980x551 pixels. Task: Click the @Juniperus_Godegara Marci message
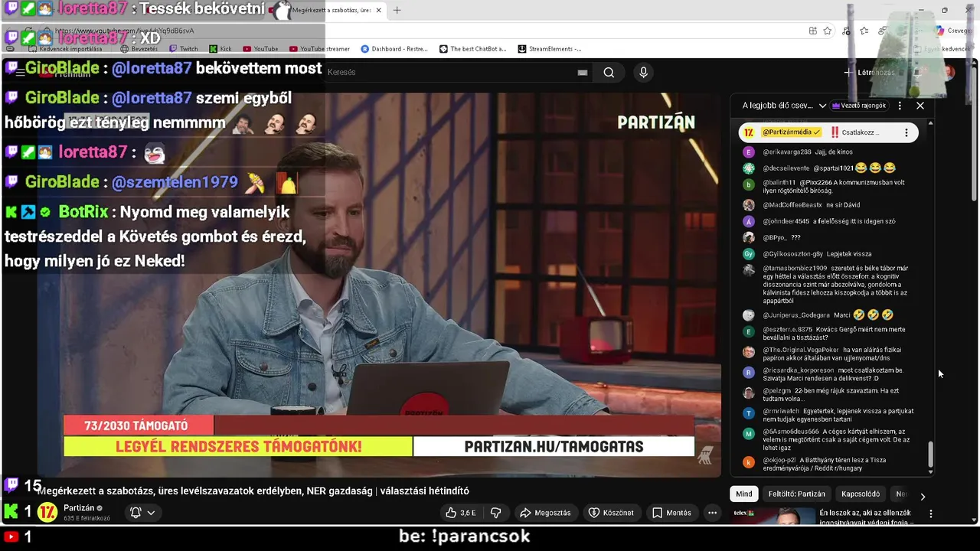pyautogui.click(x=828, y=315)
